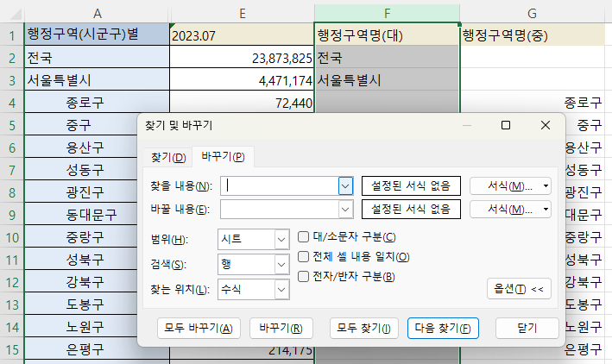Click cell 행정구역(시군구)별 in column A
612x364 pixels.
98,35
